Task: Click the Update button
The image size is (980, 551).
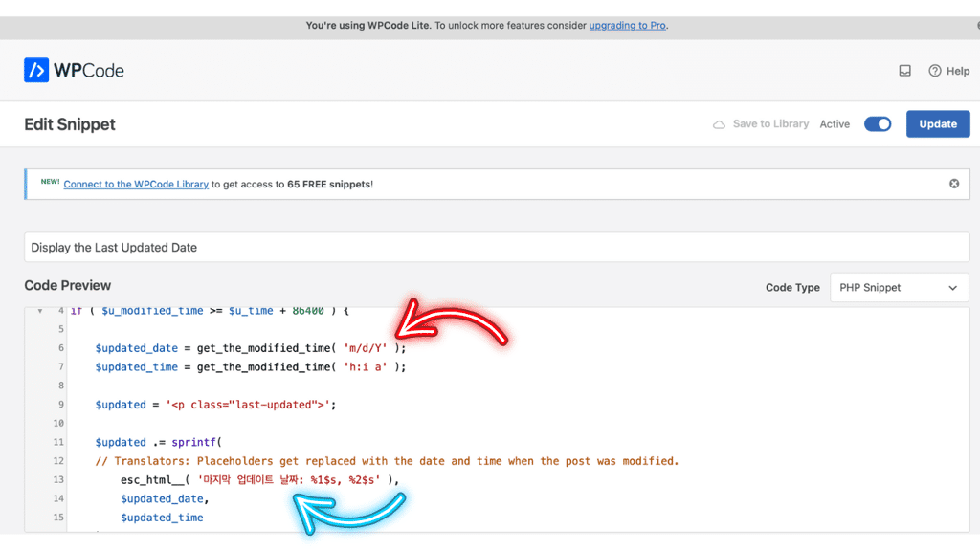Action: [938, 123]
